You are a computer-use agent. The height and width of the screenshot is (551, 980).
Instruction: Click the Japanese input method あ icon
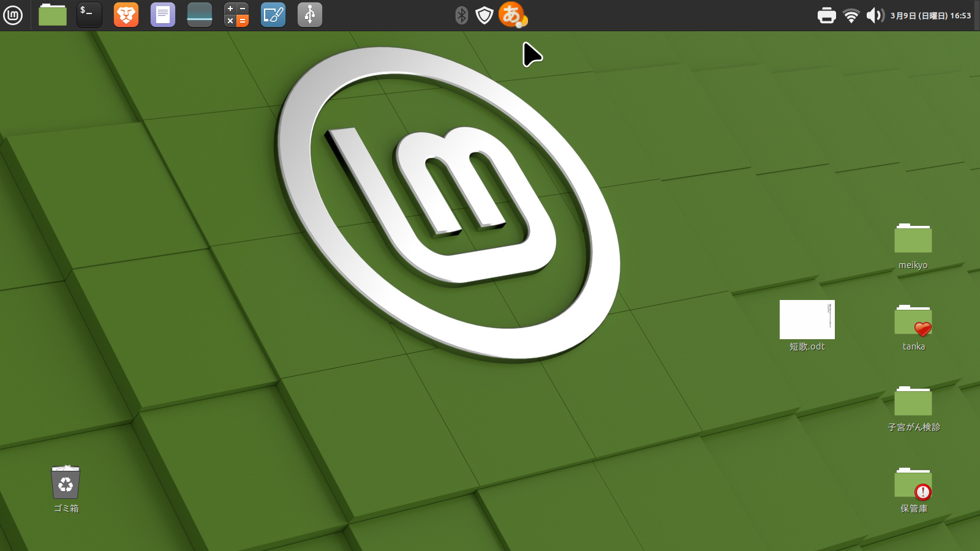[x=513, y=15]
